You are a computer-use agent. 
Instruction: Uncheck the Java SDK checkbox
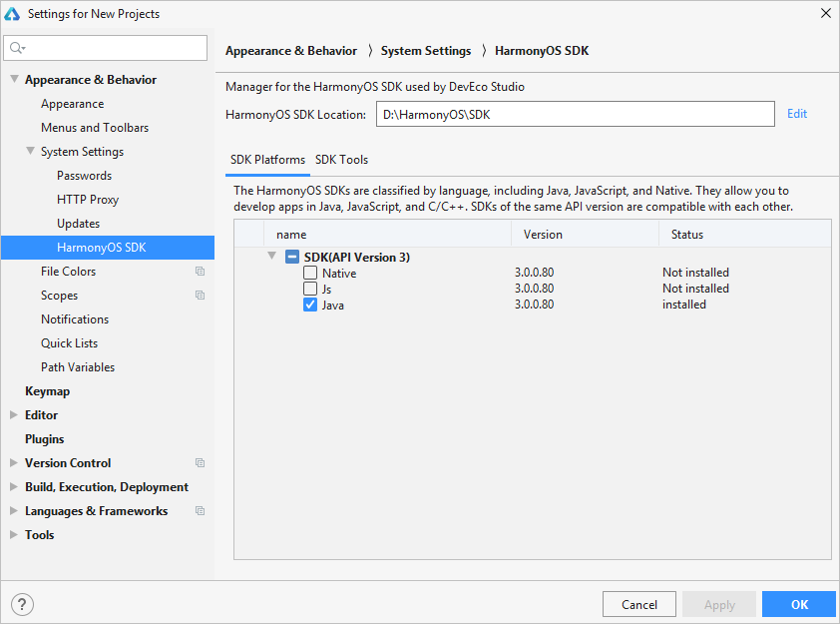tap(310, 305)
